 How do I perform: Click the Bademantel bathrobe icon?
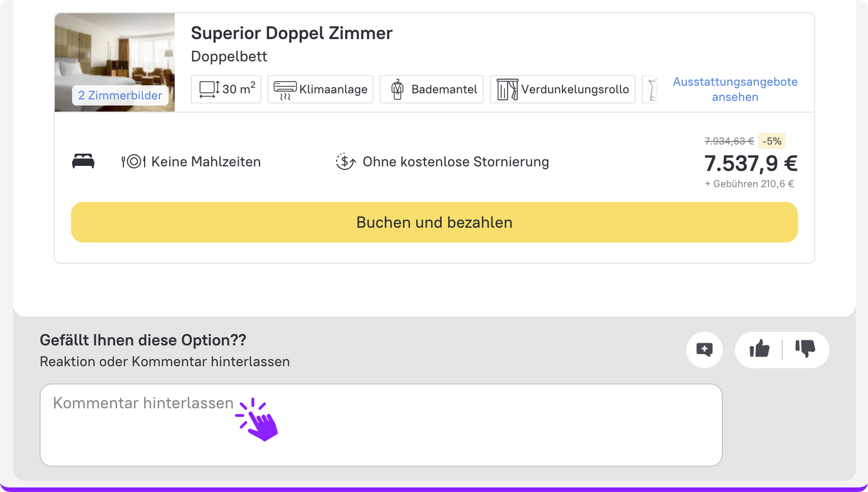click(397, 89)
